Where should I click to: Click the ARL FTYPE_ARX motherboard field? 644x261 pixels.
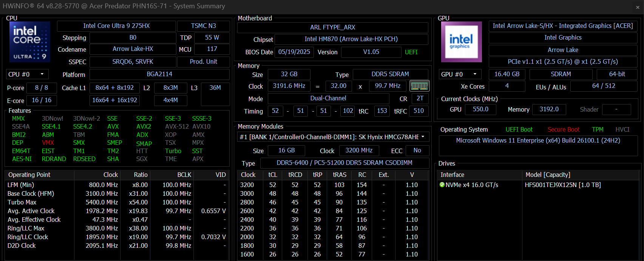332,28
